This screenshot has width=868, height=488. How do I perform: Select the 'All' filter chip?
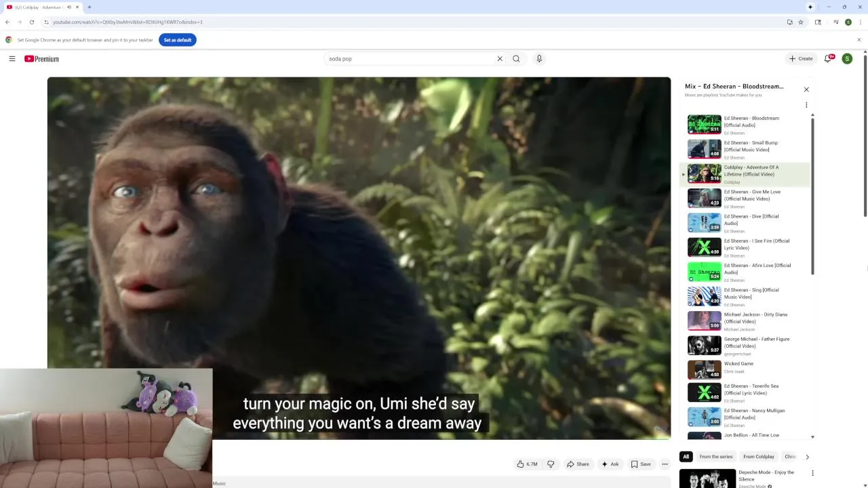pos(686,457)
